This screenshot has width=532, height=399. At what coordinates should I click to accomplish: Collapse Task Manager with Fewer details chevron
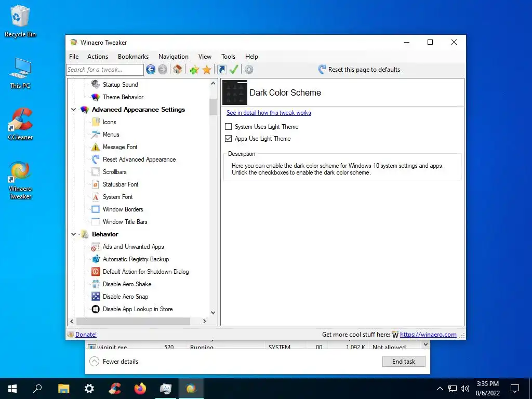coord(95,362)
